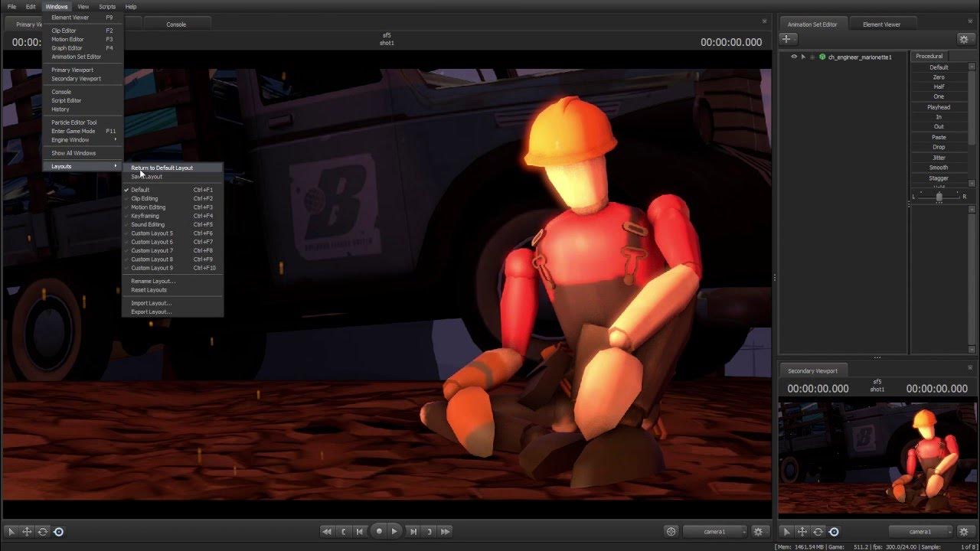Click the green model icon of ch_engineer_marionette1
This screenshot has width=980, height=551.
click(822, 57)
